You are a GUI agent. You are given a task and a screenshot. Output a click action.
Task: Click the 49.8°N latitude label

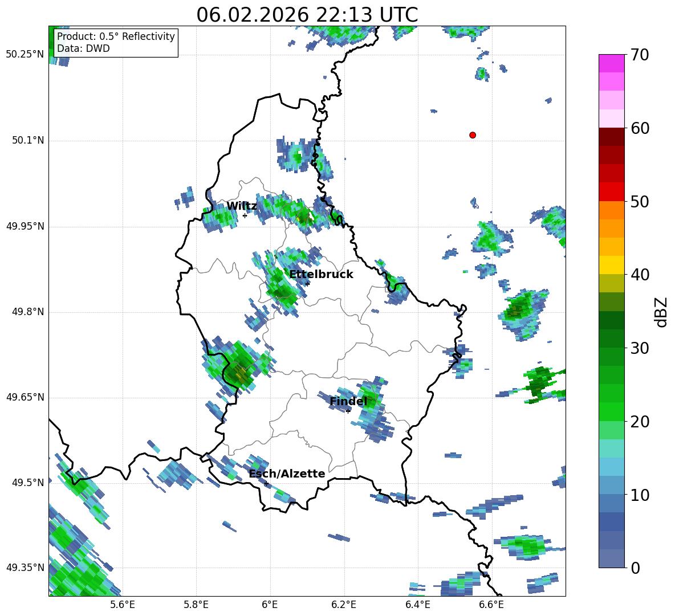point(29,312)
